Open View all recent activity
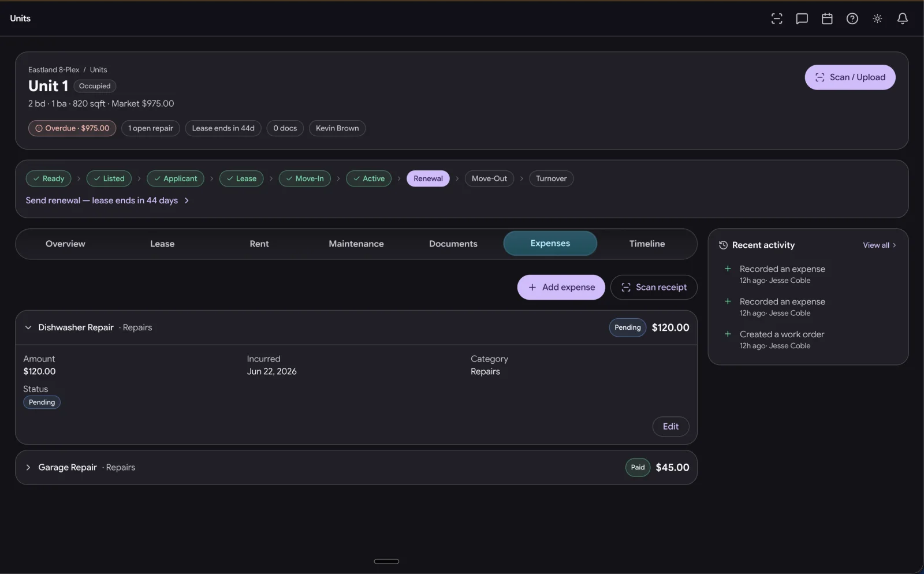Viewport: 924px width, 574px height. [x=880, y=245]
